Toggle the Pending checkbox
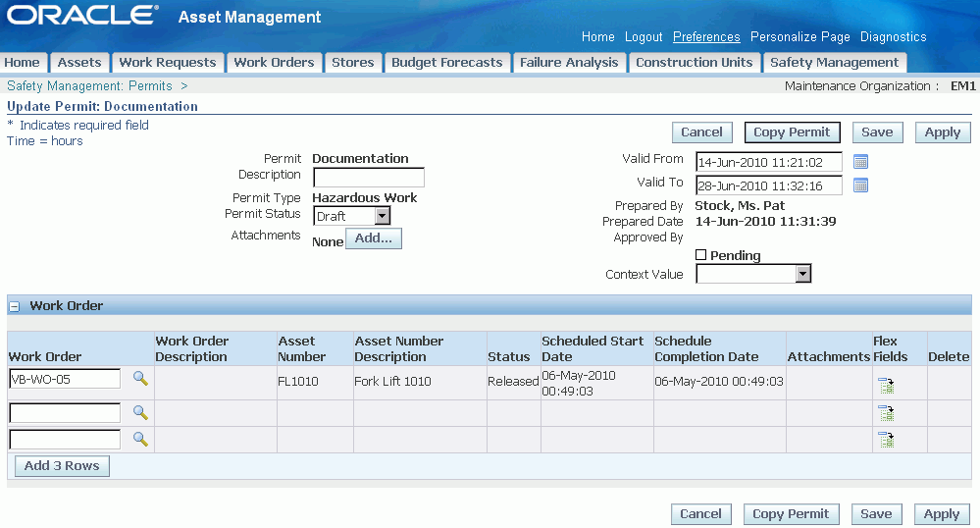The image size is (980, 528). [x=701, y=254]
